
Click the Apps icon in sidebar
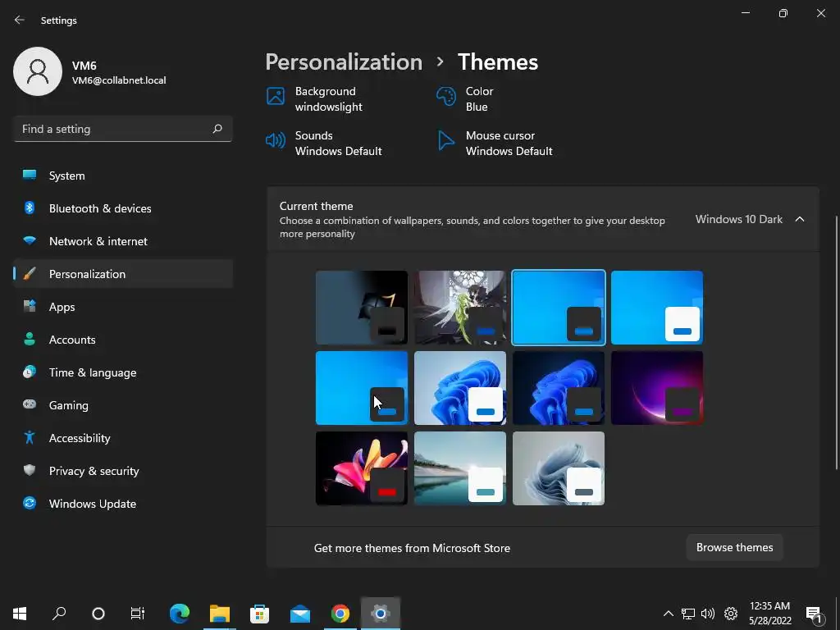[30, 307]
